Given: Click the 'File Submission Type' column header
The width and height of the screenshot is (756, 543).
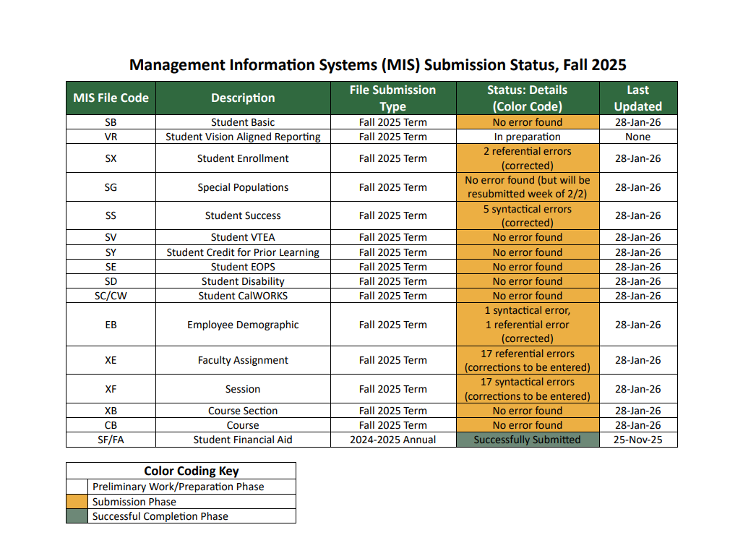Looking at the screenshot, I should point(393,98).
